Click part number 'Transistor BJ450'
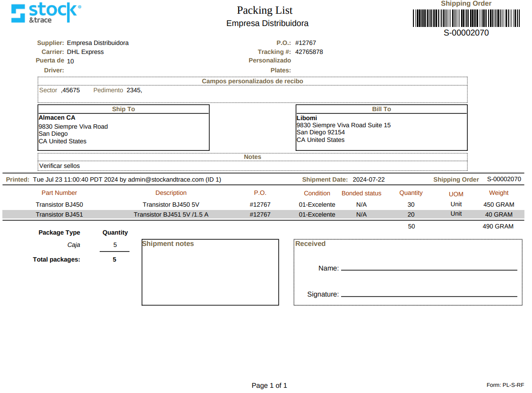 (x=60, y=205)
